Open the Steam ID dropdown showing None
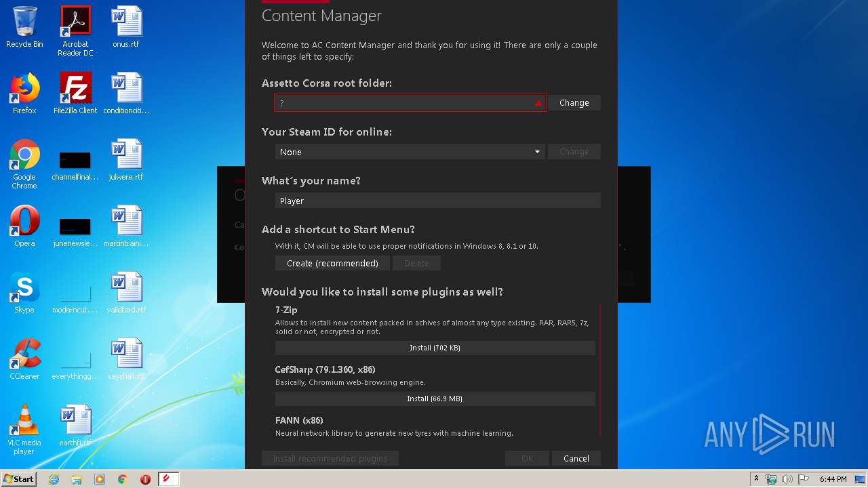 410,152
